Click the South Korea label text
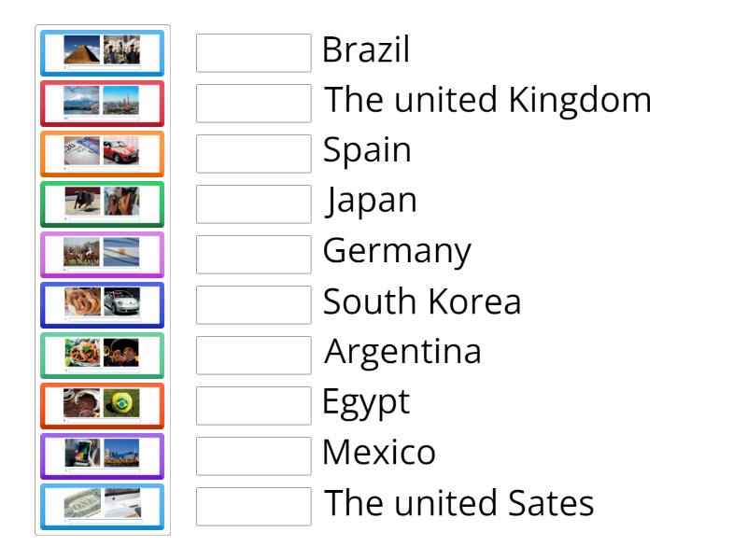The height and width of the screenshot is (560, 747). (421, 301)
